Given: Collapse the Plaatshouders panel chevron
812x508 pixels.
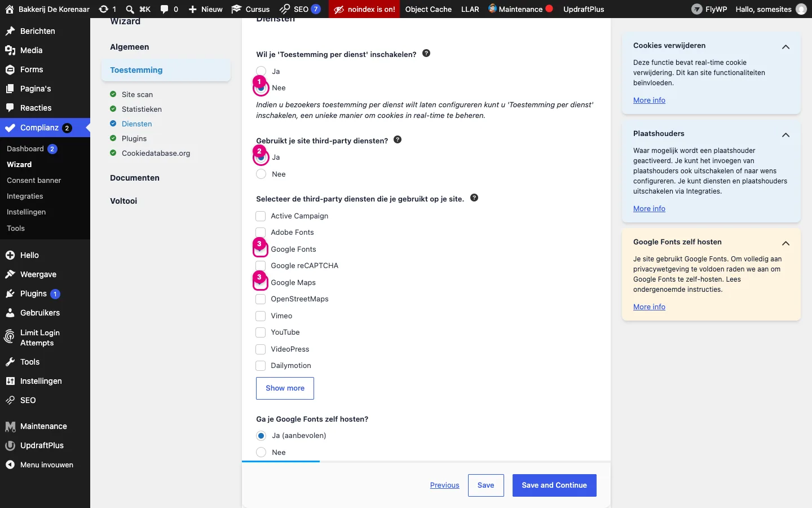Looking at the screenshot, I should point(785,135).
